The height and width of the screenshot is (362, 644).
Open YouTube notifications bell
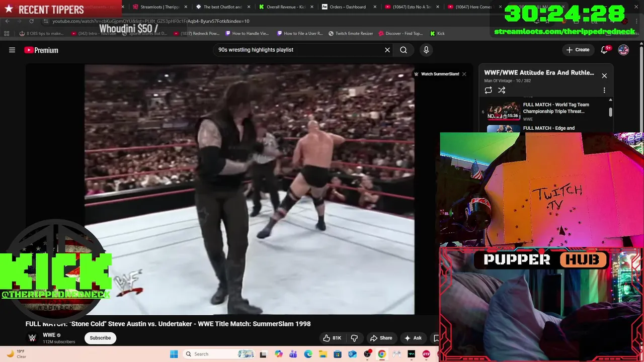pyautogui.click(x=605, y=50)
